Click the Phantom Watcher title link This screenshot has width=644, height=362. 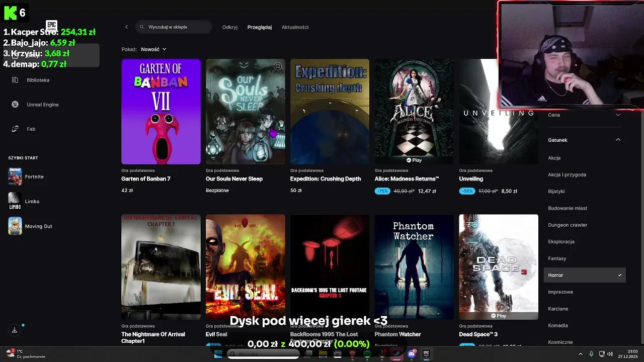tap(398, 334)
